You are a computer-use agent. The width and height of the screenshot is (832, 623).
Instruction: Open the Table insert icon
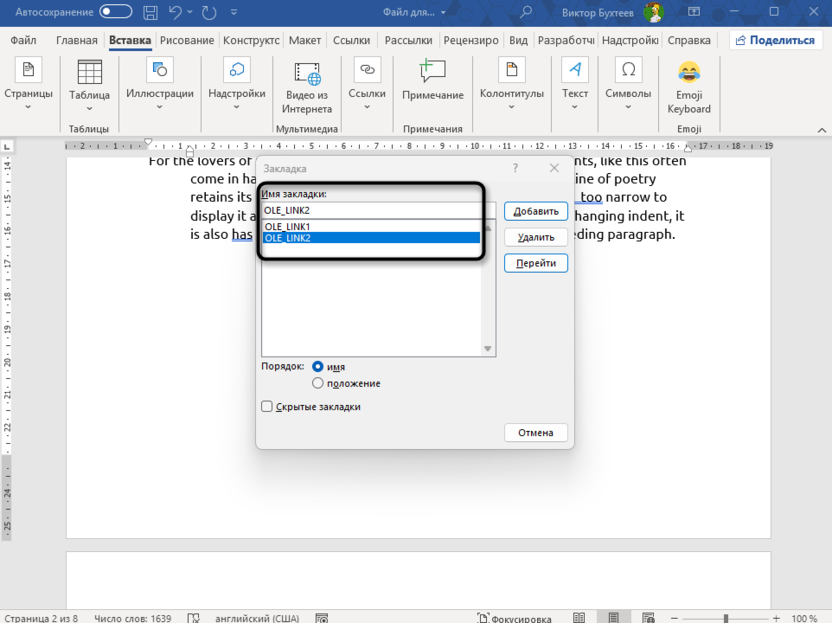[x=89, y=72]
